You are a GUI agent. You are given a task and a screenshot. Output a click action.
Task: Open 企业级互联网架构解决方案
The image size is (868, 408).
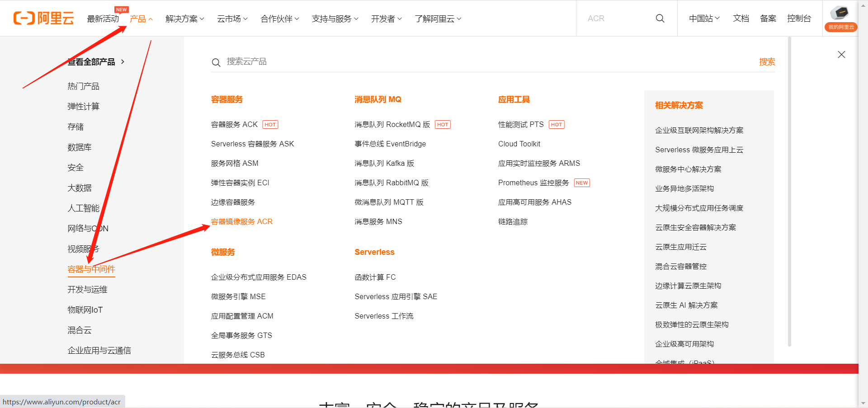(699, 131)
